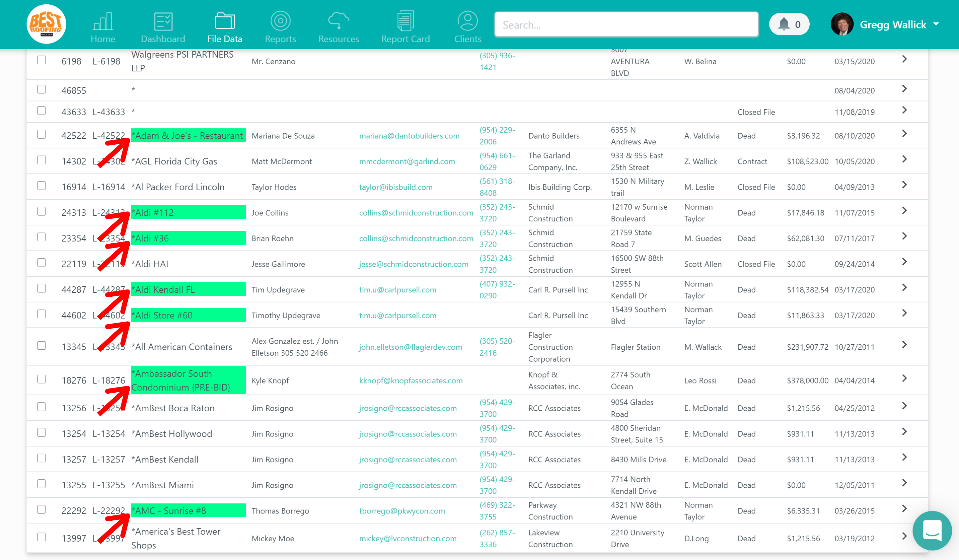The width and height of the screenshot is (959, 560).
Task: Expand the Walgreens PSI PARTNERS row chevron
Action: click(904, 59)
